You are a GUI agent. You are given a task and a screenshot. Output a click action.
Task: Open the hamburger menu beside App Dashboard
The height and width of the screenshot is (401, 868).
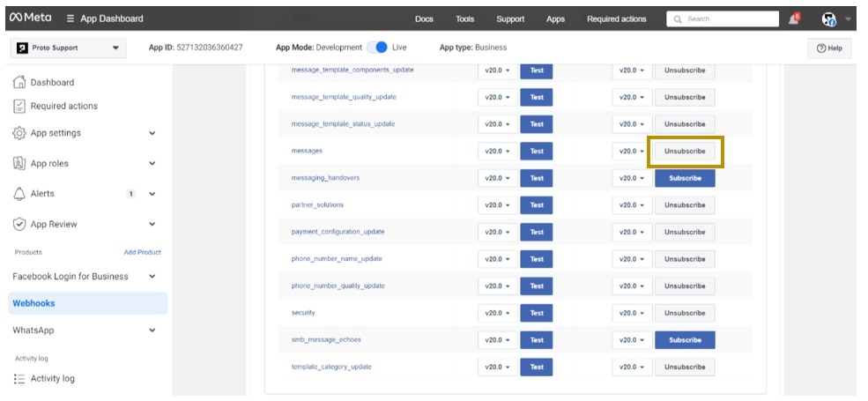(x=70, y=19)
